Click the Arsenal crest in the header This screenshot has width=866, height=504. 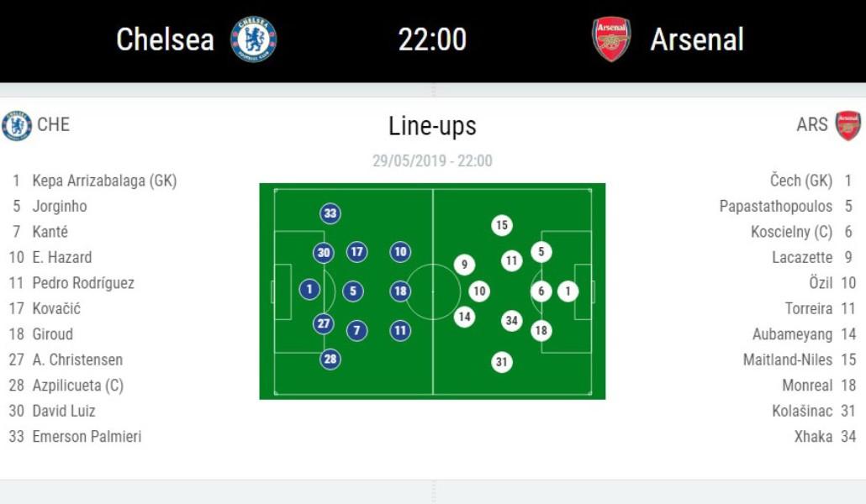tap(611, 39)
